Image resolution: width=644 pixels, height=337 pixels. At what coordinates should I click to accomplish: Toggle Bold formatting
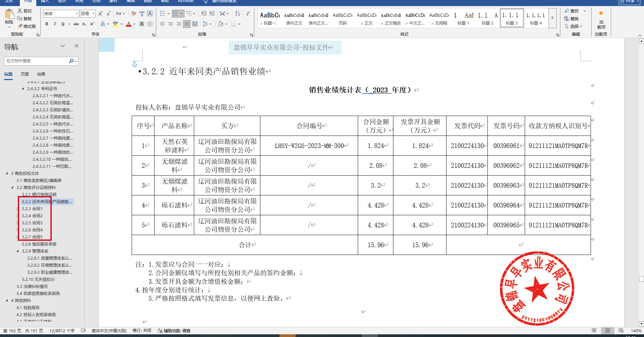tap(47, 24)
